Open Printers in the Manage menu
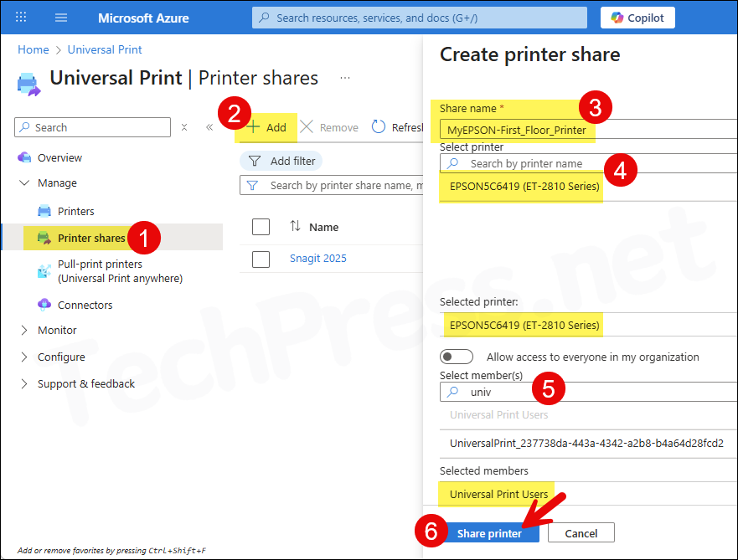 (x=75, y=211)
